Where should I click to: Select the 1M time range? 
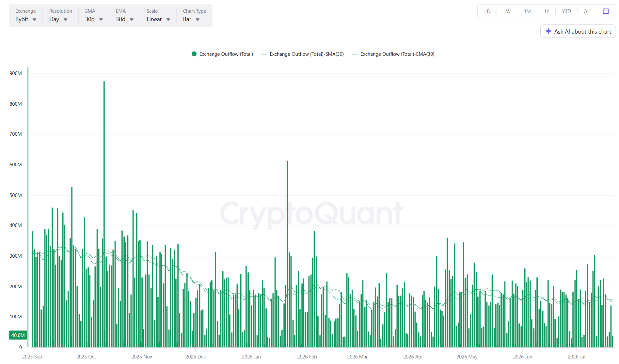tap(527, 11)
